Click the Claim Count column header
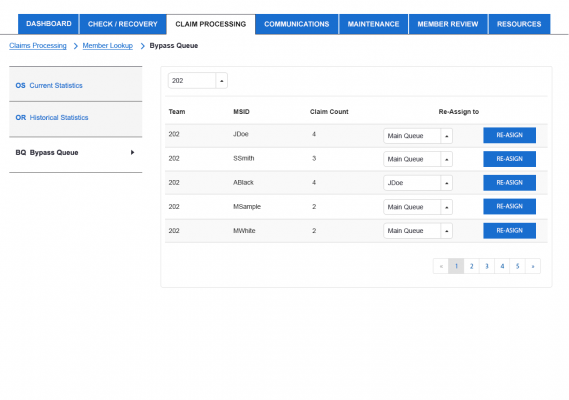 click(x=329, y=112)
